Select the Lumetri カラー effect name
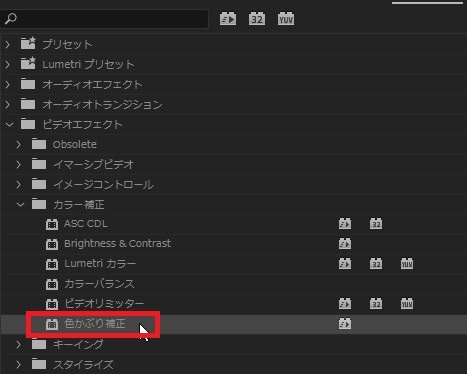The width and height of the screenshot is (467, 374). click(100, 264)
